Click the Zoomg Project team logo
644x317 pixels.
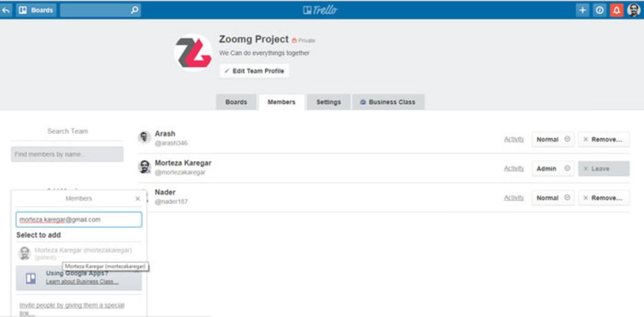pos(193,53)
